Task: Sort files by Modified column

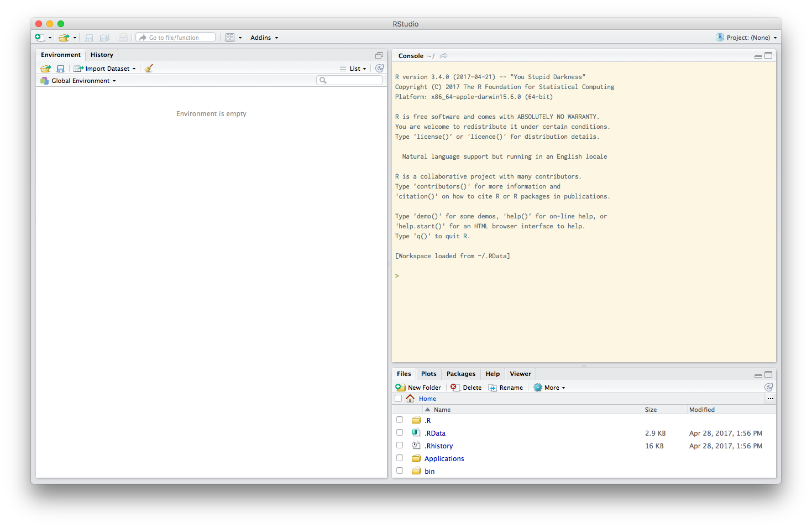Action: tap(731, 410)
